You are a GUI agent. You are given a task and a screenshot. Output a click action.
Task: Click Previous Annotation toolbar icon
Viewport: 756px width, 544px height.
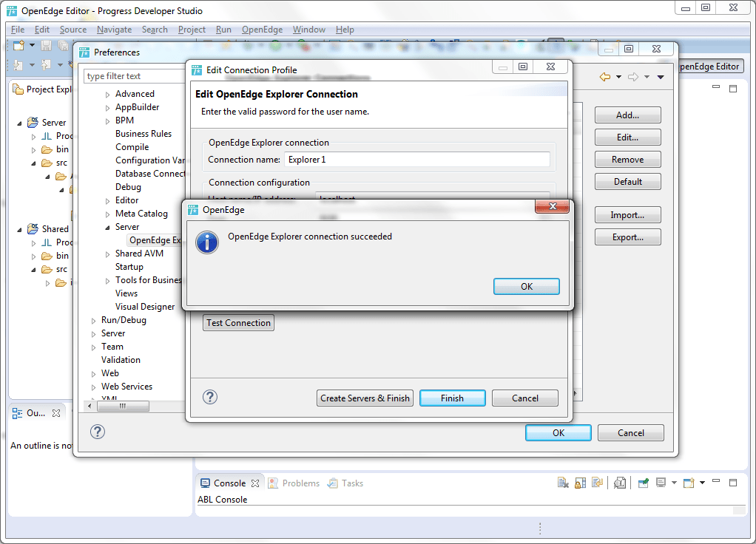coord(47,64)
